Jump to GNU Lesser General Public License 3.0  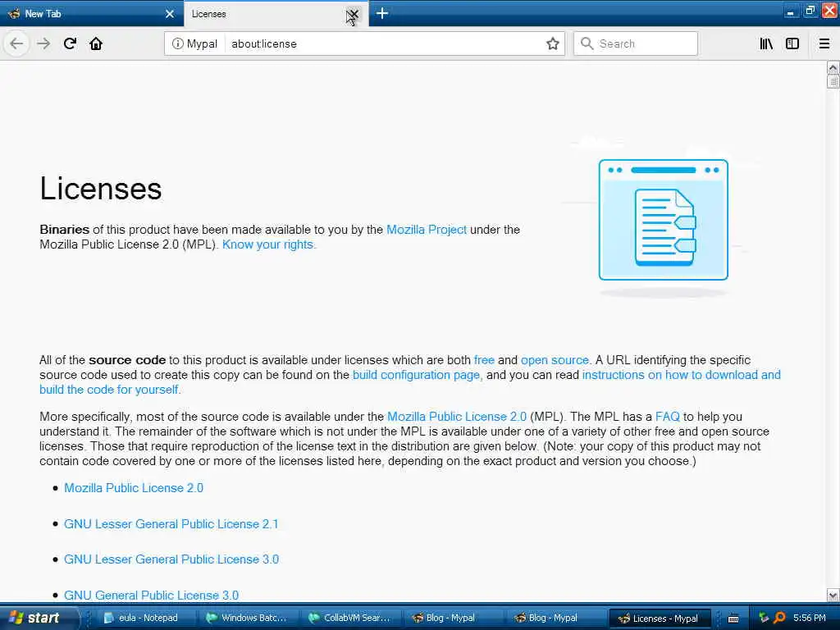click(171, 559)
